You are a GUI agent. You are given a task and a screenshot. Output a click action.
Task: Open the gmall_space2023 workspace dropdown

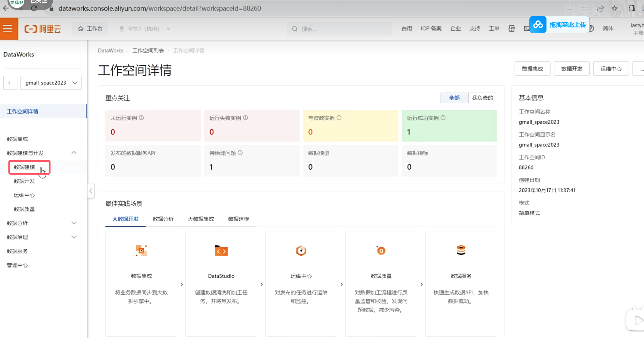pos(51,83)
